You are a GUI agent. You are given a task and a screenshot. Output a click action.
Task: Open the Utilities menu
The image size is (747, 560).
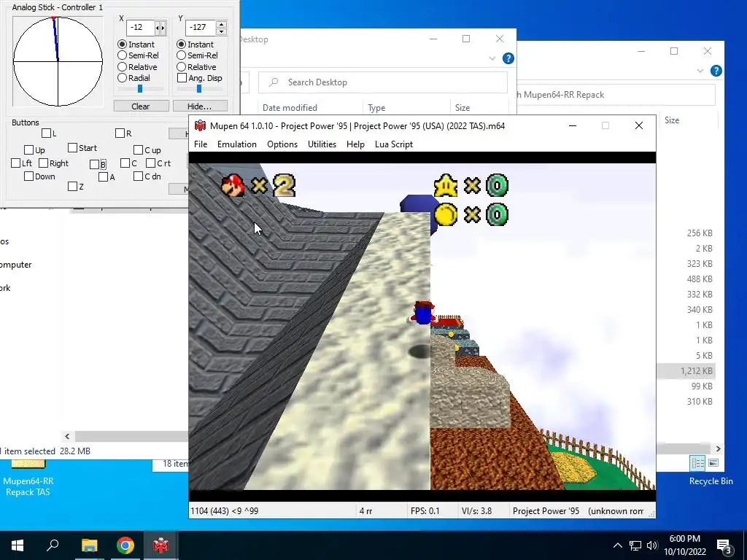322,144
